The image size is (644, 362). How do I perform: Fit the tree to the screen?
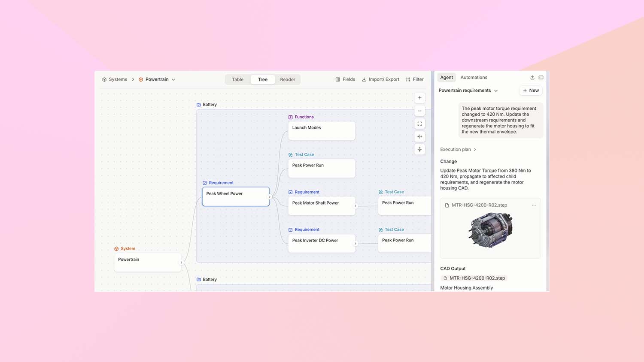[419, 124]
